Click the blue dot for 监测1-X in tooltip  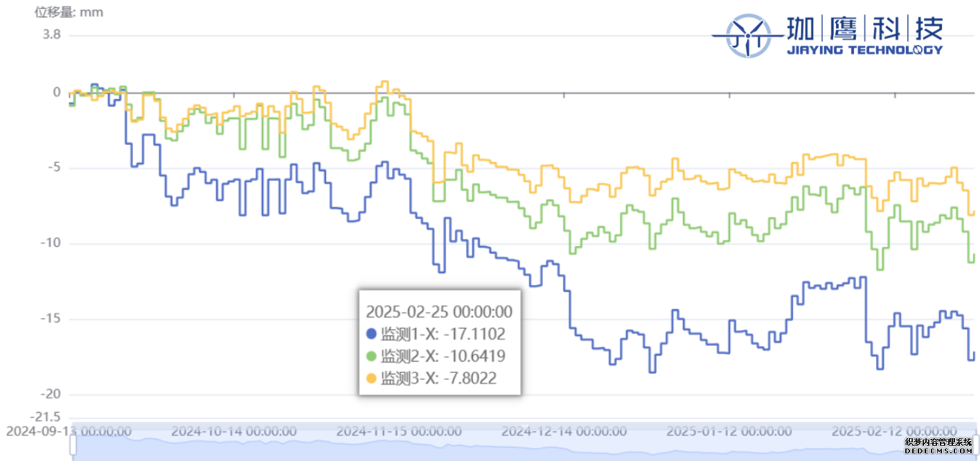pyautogui.click(x=371, y=334)
